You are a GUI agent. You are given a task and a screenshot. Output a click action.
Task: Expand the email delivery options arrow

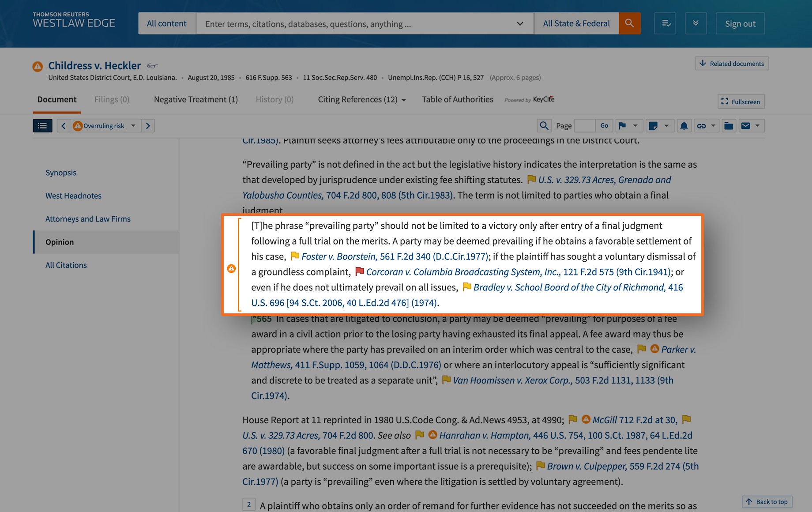coord(758,126)
